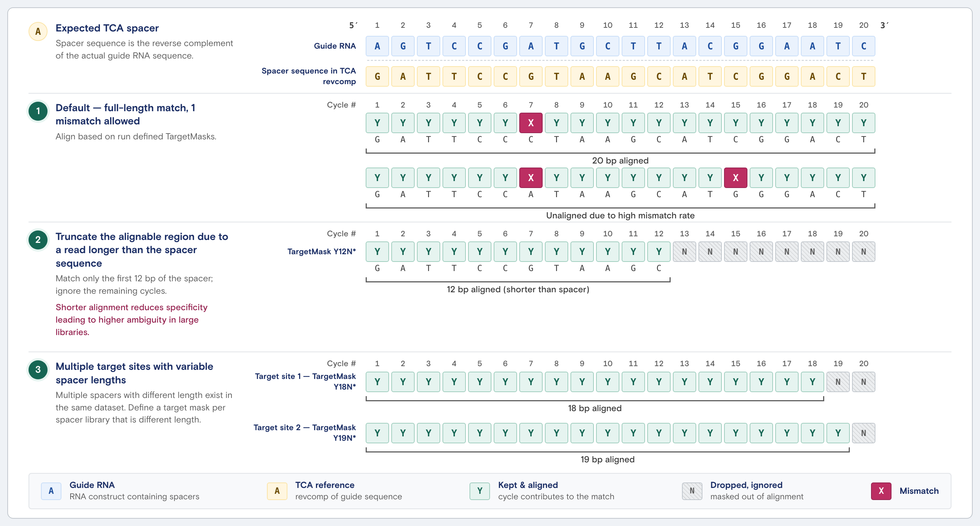This screenshot has height=526, width=980.
Task: Click the magenta Mismatch legend swatch
Action: pos(881,491)
